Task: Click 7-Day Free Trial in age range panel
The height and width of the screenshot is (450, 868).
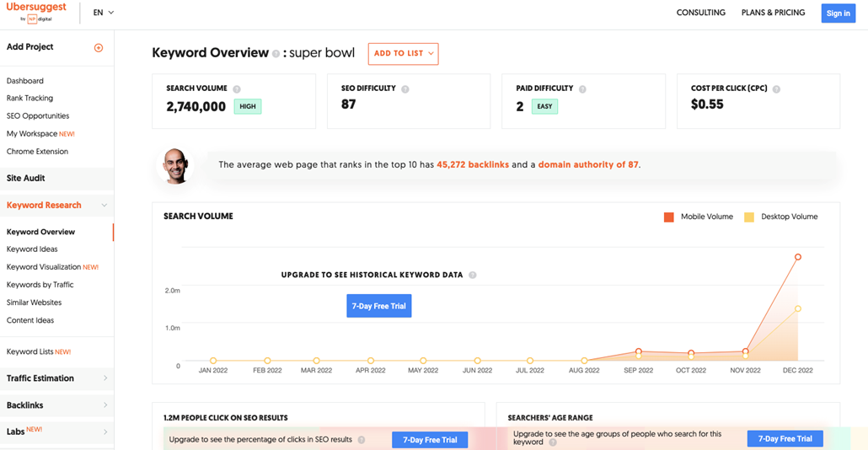Action: click(785, 439)
